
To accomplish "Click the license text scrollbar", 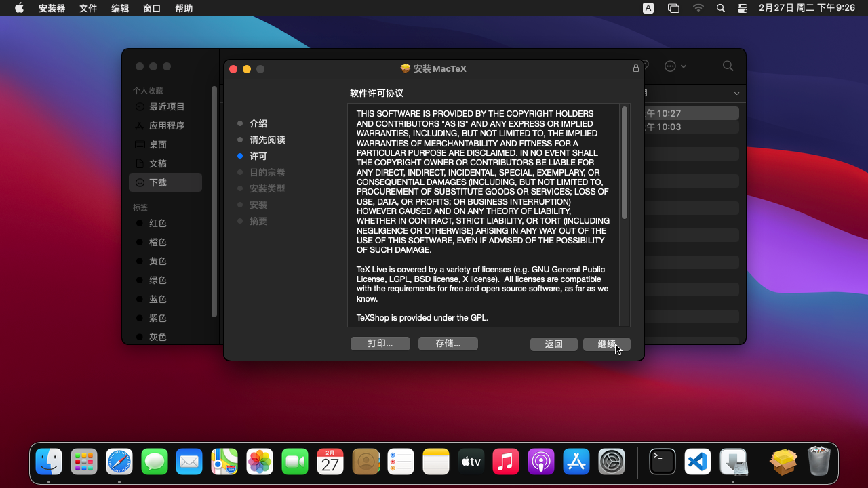I will coord(625,163).
